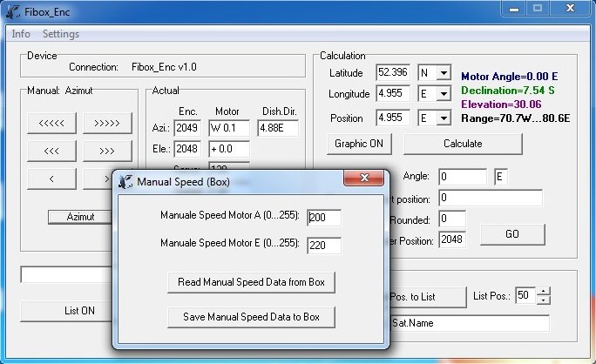Open the Latitude N/S dropdown

click(x=444, y=73)
